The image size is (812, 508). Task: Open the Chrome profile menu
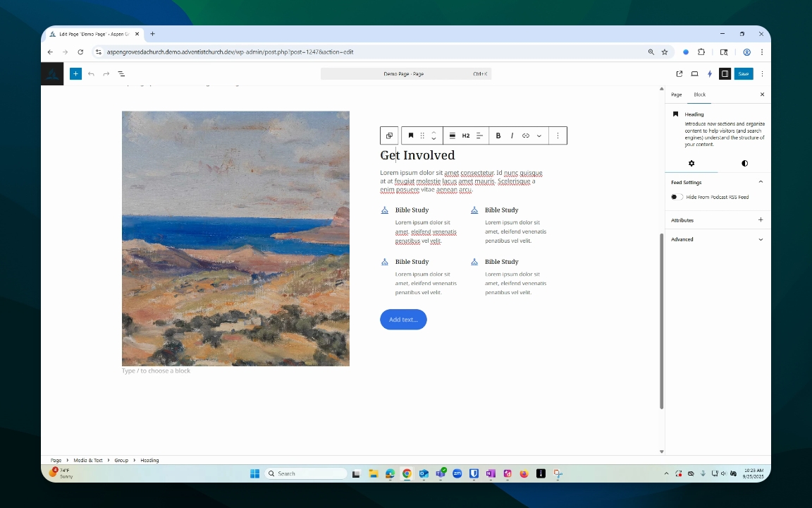(746, 52)
